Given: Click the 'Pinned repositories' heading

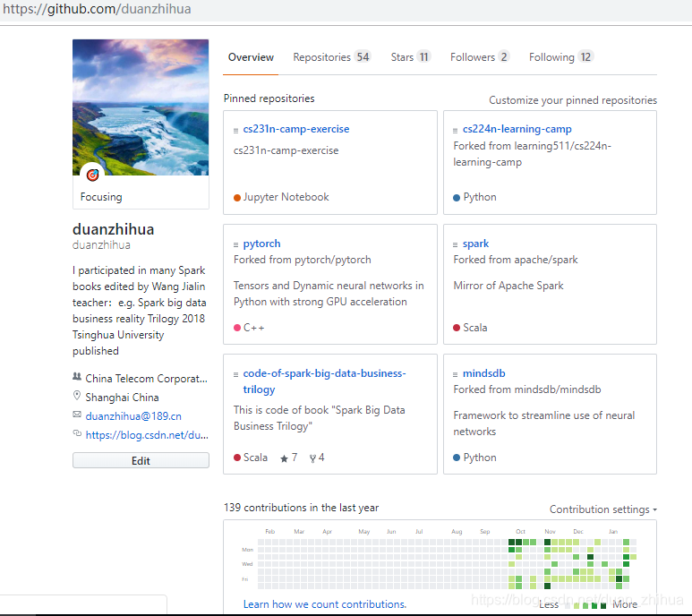Looking at the screenshot, I should pos(269,98).
